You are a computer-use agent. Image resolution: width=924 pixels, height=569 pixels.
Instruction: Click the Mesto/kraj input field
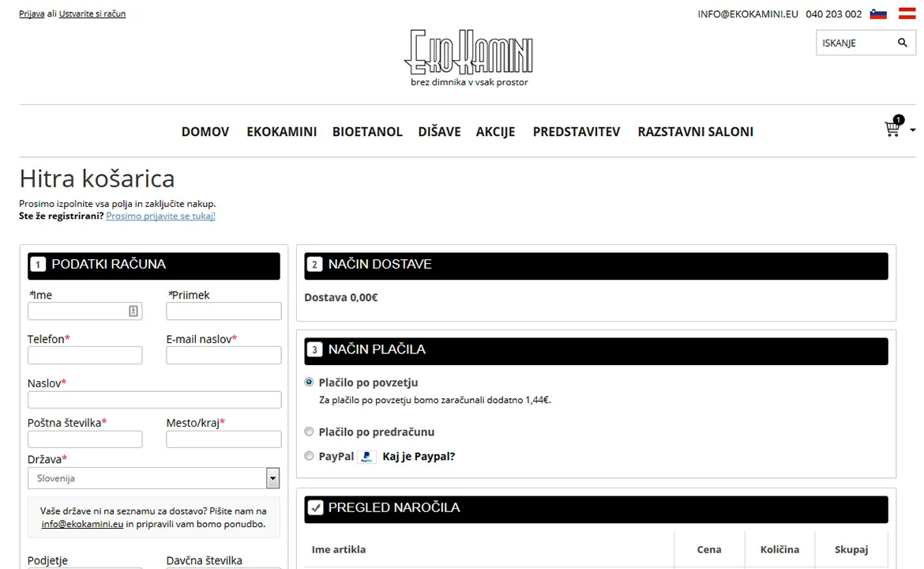pos(223,439)
